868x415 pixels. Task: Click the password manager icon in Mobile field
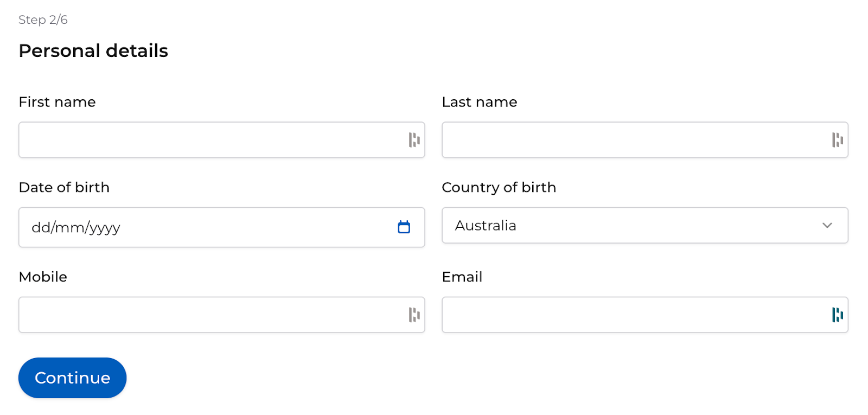click(x=414, y=315)
